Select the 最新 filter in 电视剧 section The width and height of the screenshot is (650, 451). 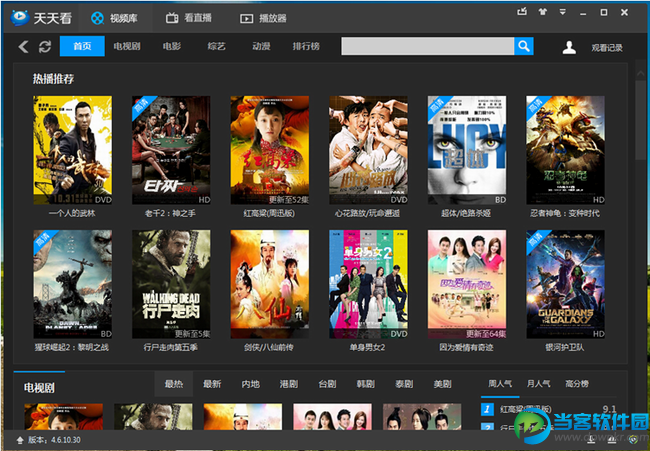pyautogui.click(x=212, y=384)
